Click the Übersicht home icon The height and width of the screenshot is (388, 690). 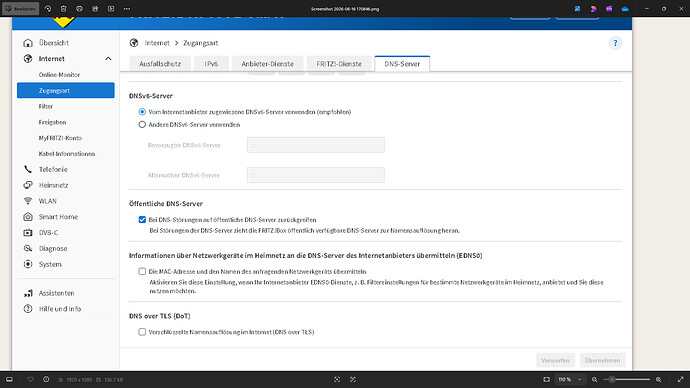tap(28, 43)
